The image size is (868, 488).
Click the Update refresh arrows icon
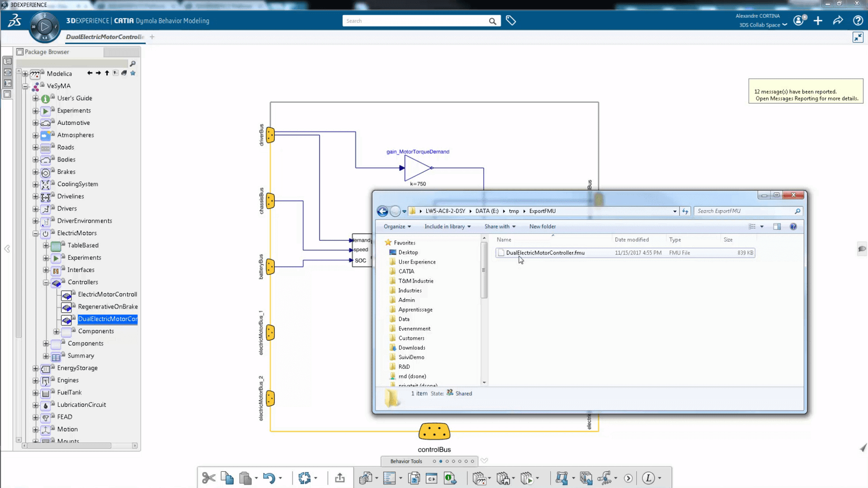(305, 478)
